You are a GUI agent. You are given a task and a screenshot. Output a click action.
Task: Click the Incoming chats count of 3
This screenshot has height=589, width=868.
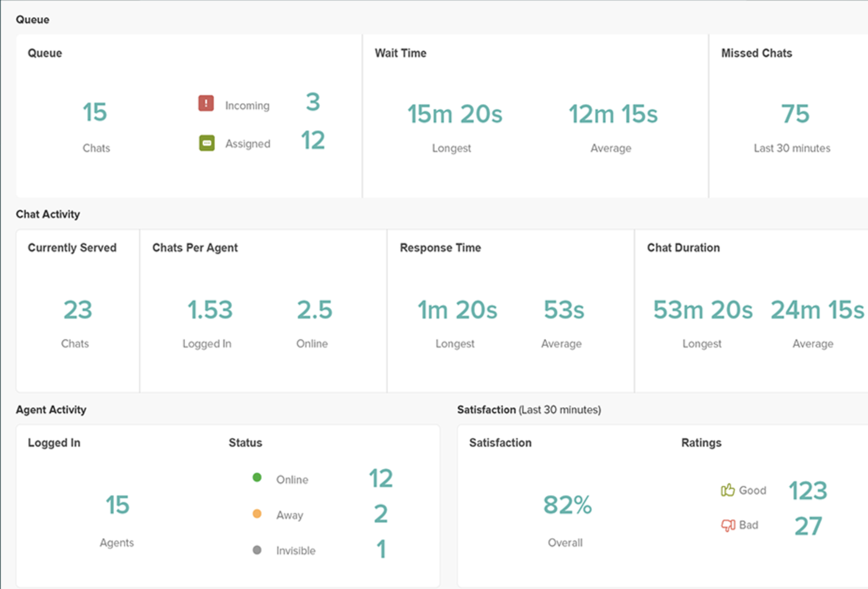pos(312,102)
